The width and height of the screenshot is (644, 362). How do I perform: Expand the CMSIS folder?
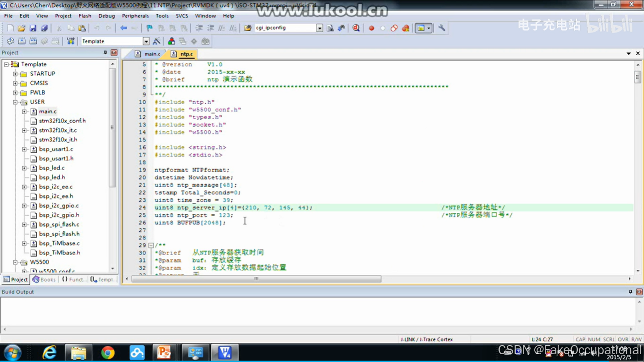pyautogui.click(x=15, y=83)
